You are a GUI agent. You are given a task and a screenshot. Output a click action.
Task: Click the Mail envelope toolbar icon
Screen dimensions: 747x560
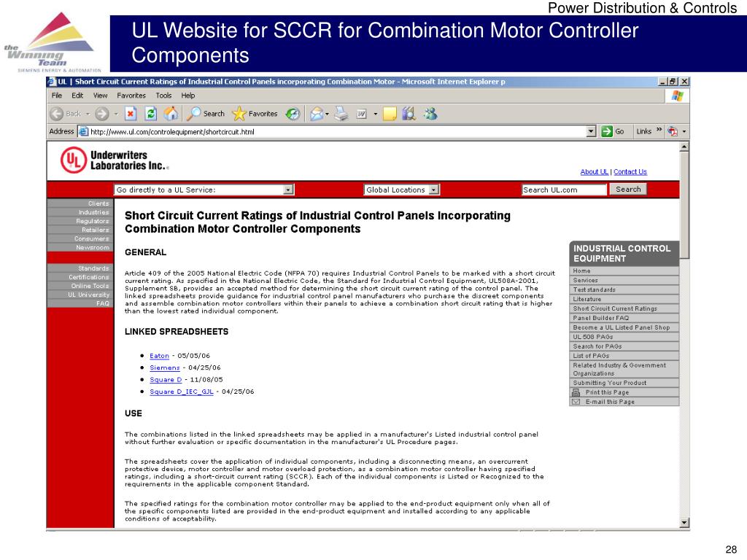click(x=317, y=114)
